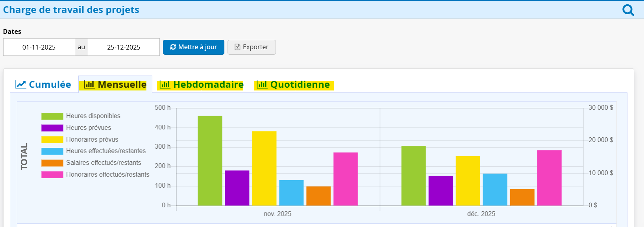Click the 100 h axis value

(163, 186)
